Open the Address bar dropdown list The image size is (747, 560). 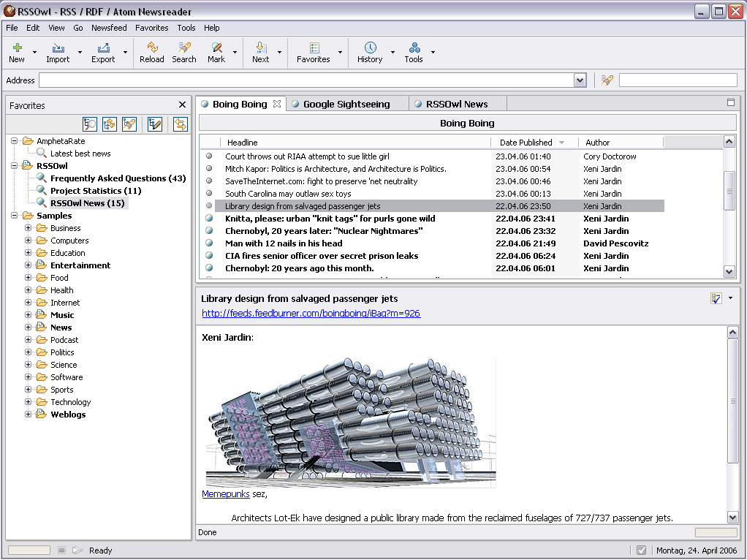[580, 80]
